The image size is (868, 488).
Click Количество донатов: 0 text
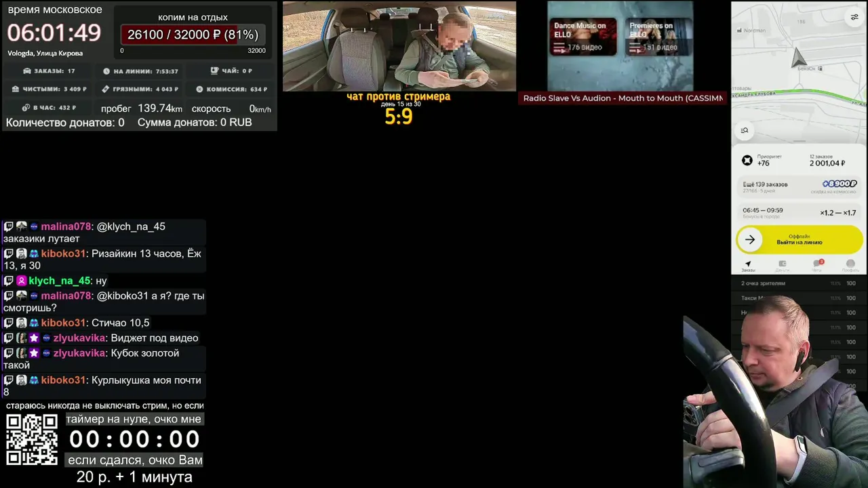click(65, 122)
